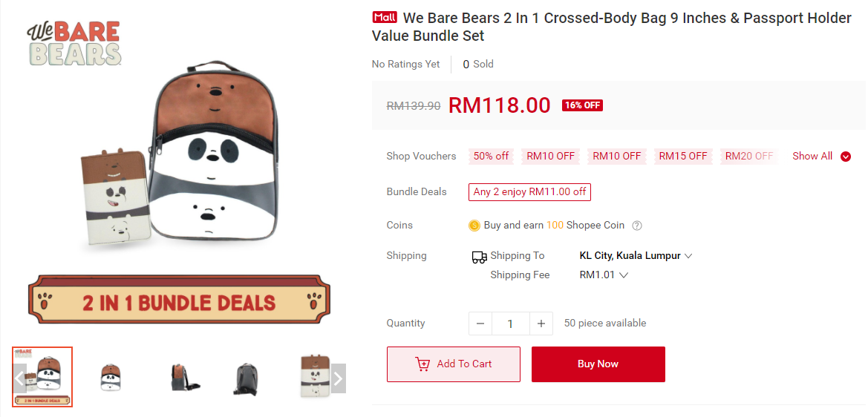The width and height of the screenshot is (868, 417).
Task: Click the Add To Cart button
Action: pyautogui.click(x=453, y=364)
